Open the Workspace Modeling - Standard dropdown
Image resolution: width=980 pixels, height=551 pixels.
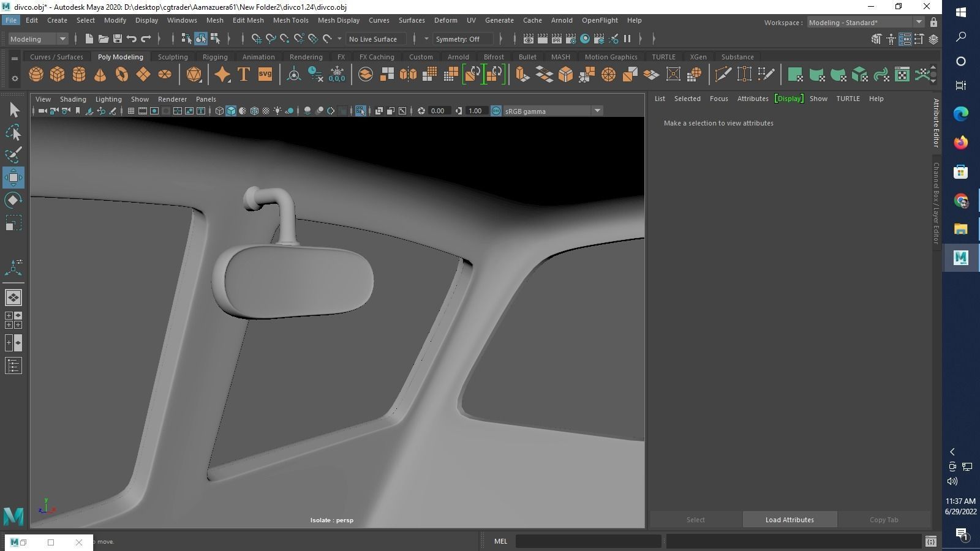[865, 22]
